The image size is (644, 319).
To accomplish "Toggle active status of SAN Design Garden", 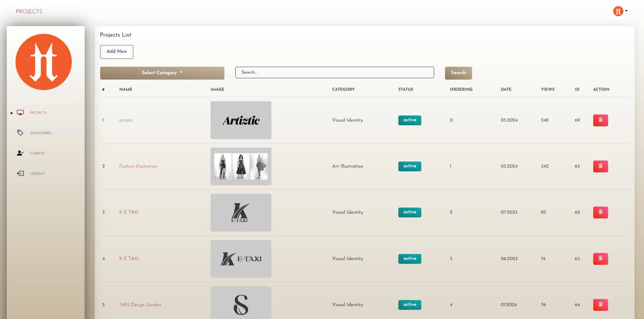I will (409, 305).
